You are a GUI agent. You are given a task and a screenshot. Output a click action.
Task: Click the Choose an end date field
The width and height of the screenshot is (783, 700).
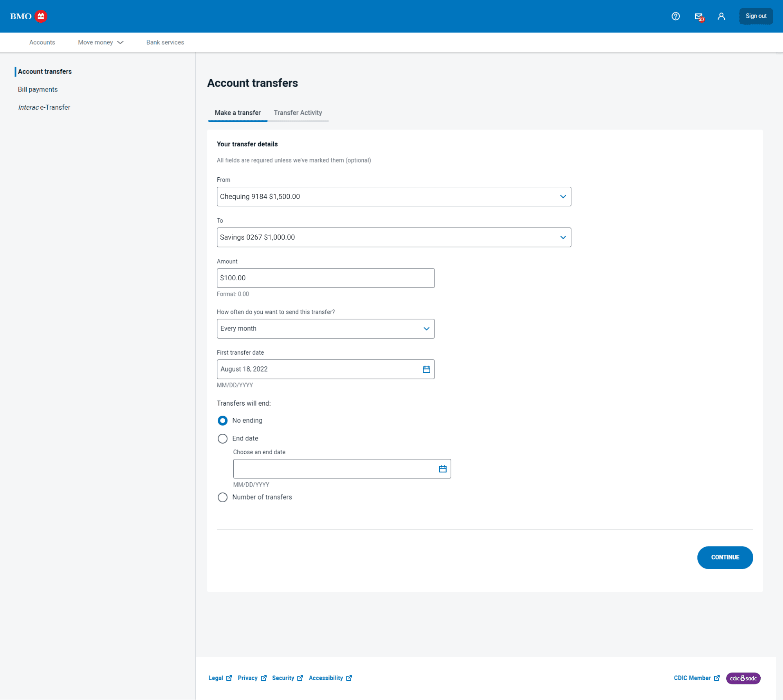coord(342,469)
